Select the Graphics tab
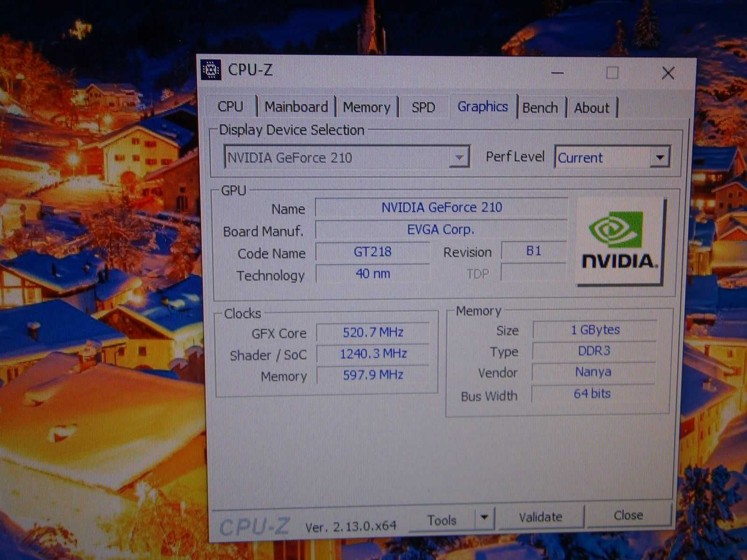 483,107
